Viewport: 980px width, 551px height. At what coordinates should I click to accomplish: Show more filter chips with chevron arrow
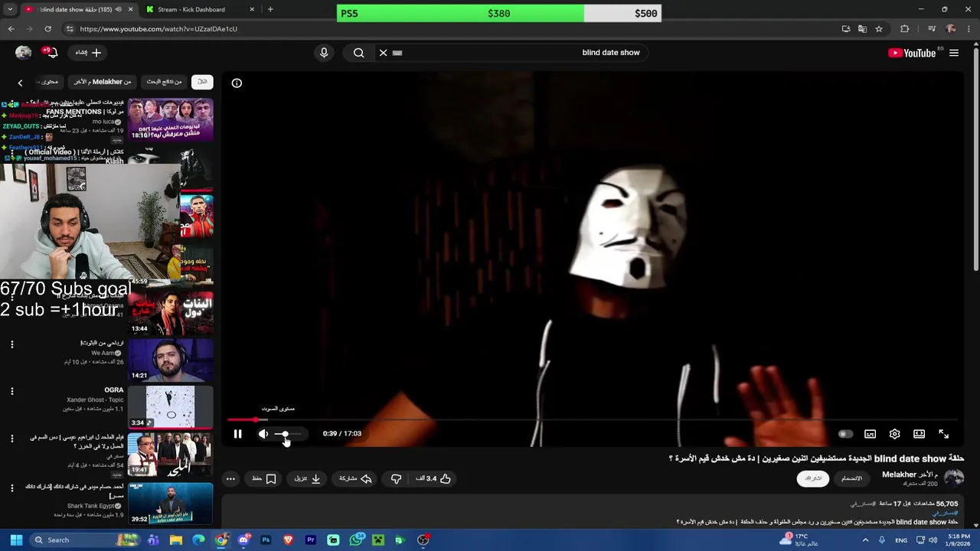point(20,83)
